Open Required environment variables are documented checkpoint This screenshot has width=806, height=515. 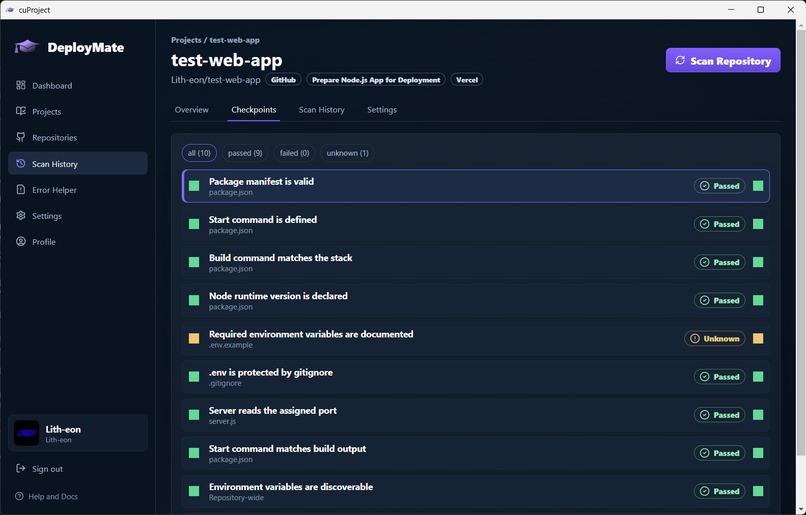pyautogui.click(x=475, y=339)
